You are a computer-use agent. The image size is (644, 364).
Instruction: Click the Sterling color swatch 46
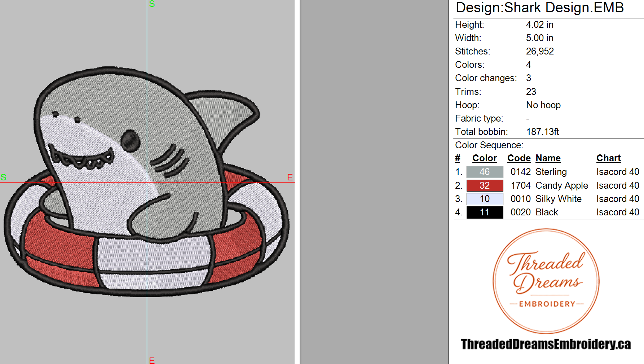485,172
